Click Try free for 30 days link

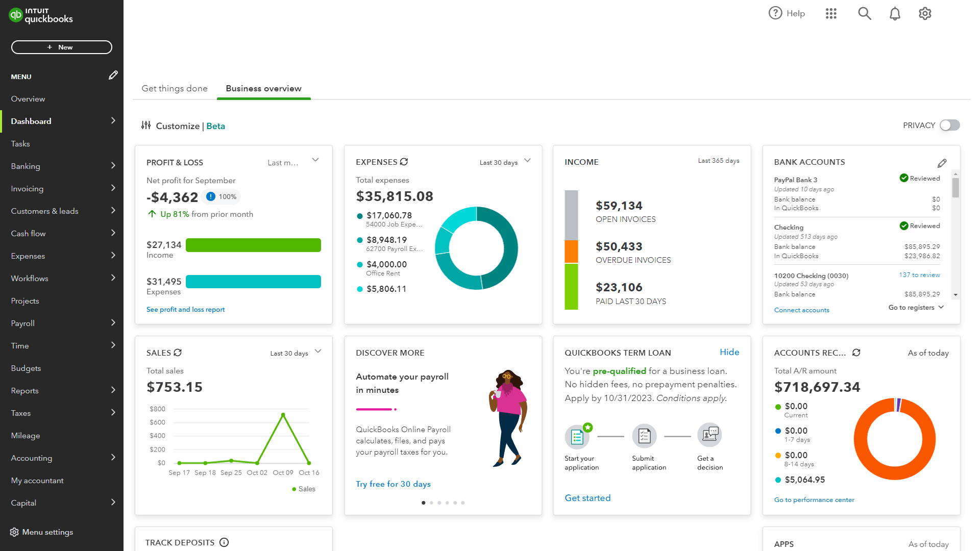click(x=393, y=483)
